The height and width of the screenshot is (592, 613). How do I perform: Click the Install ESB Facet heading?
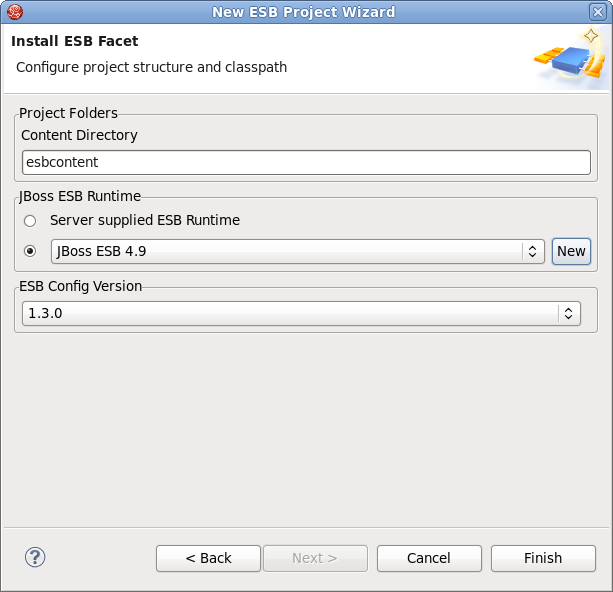[74, 42]
